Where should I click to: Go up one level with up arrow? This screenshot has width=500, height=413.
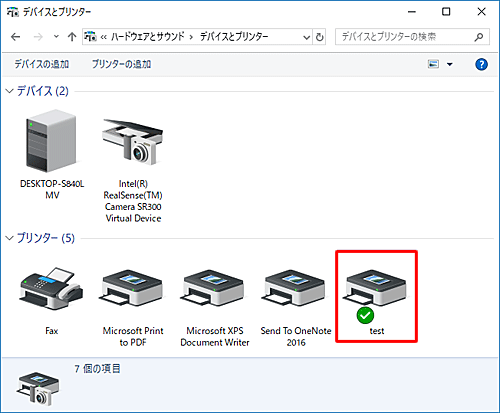72,37
